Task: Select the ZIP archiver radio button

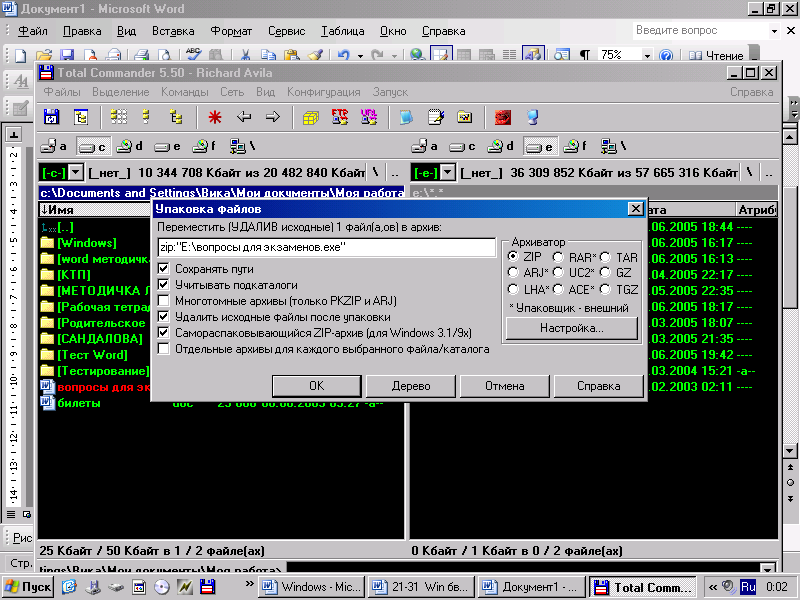Action: (513, 257)
